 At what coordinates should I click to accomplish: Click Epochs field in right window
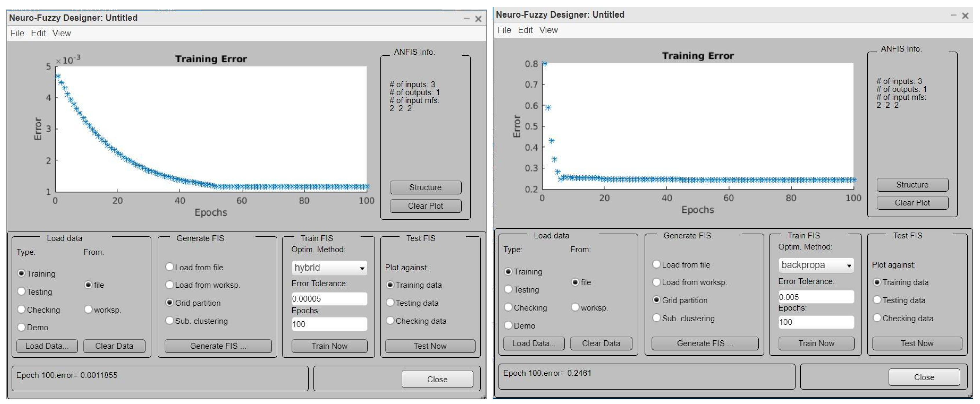click(x=816, y=322)
